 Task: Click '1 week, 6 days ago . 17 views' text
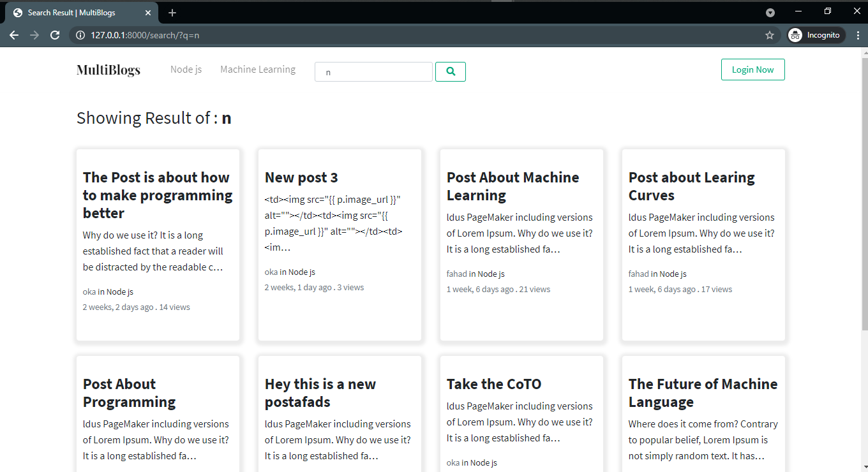(x=680, y=289)
